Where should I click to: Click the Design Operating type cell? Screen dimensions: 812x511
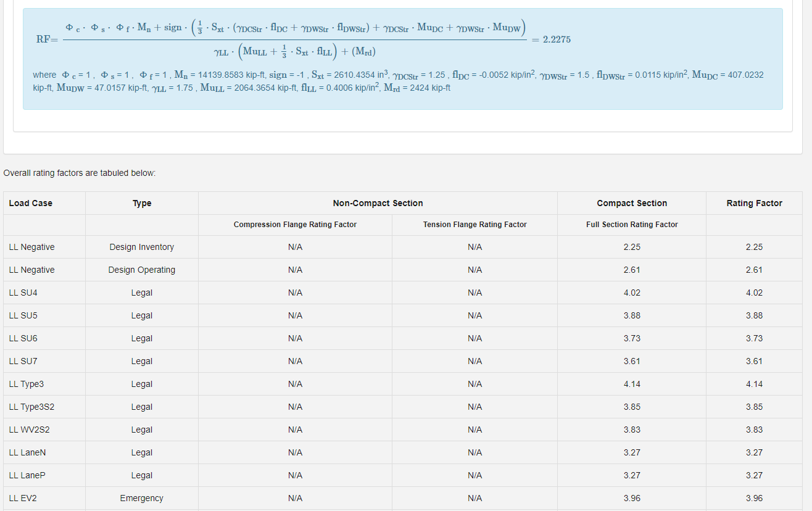click(x=141, y=270)
